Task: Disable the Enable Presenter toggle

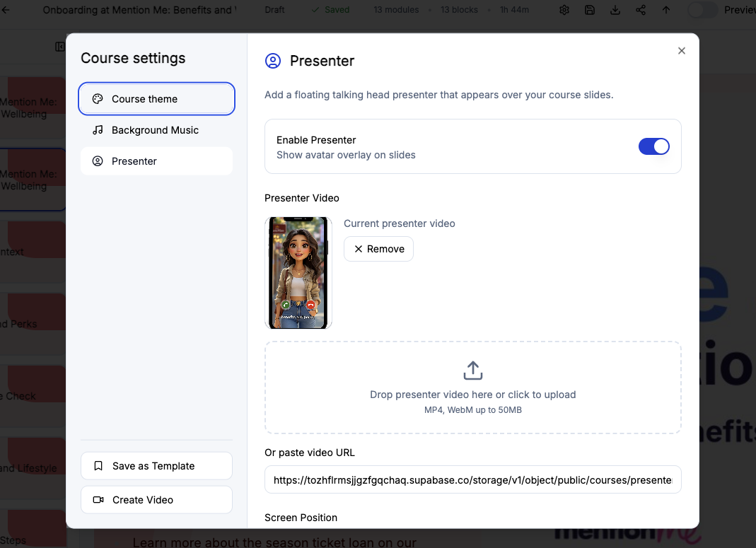Action: 653,146
